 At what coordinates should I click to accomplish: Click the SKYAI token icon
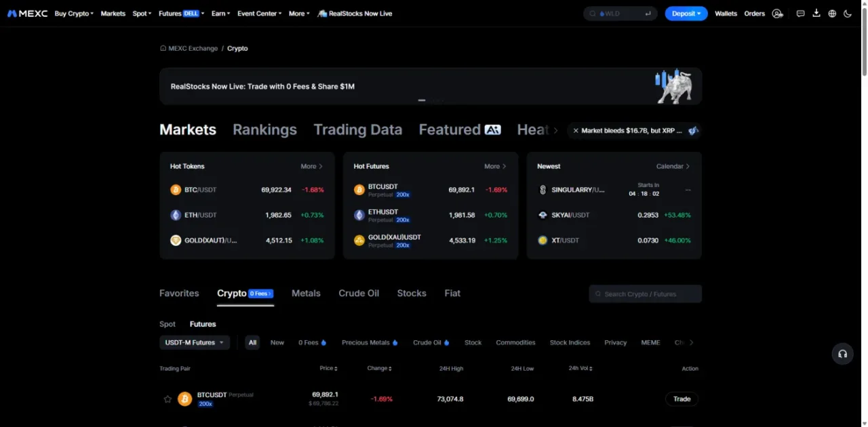pyautogui.click(x=542, y=215)
